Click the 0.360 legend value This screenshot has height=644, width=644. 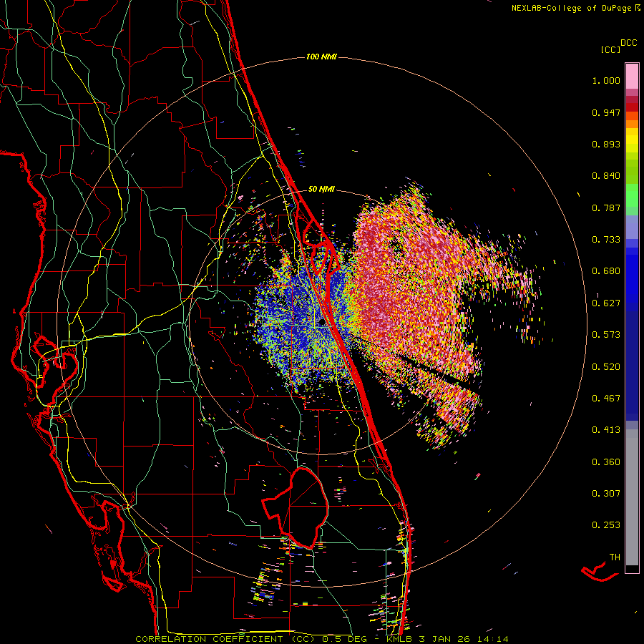[x=606, y=462]
